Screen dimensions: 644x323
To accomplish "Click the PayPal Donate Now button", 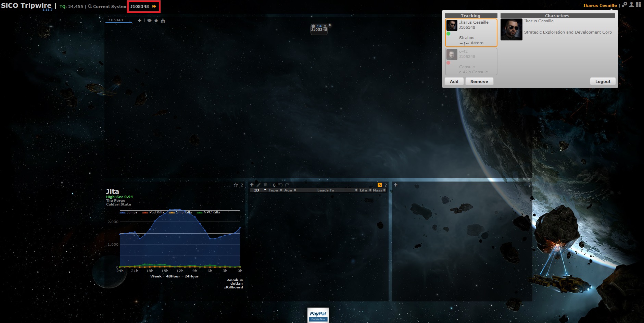I will (x=318, y=315).
